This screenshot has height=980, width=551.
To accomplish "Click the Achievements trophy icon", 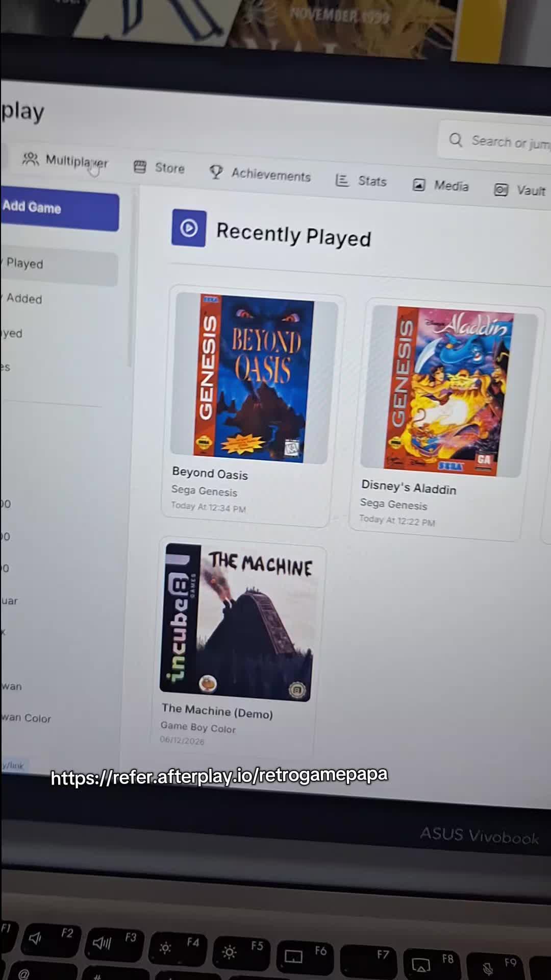I will click(216, 172).
